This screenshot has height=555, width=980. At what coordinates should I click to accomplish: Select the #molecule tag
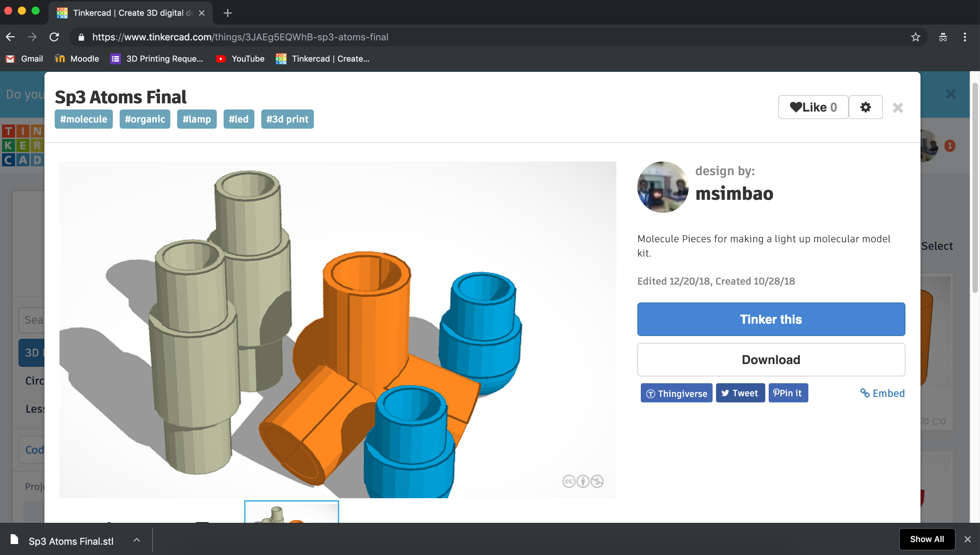[83, 119]
